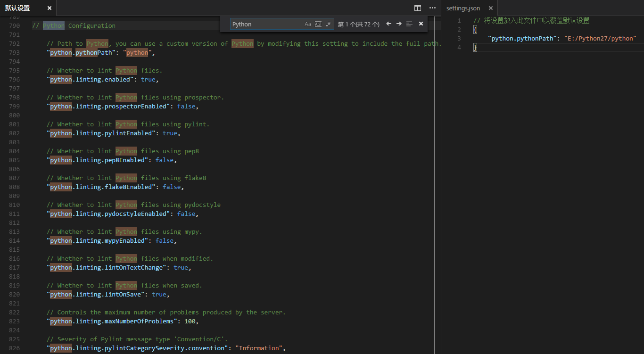Click the search field containing Python

pos(264,24)
